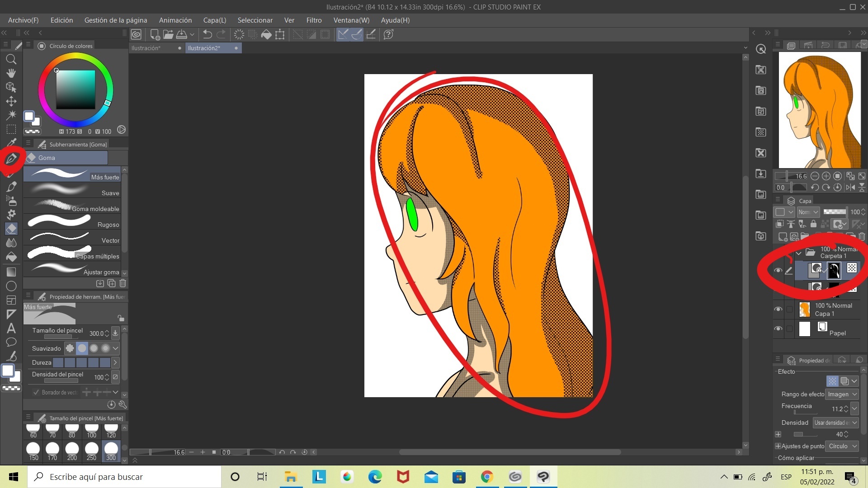
Task: Select the Zoom magnifier tool
Action: 11,59
